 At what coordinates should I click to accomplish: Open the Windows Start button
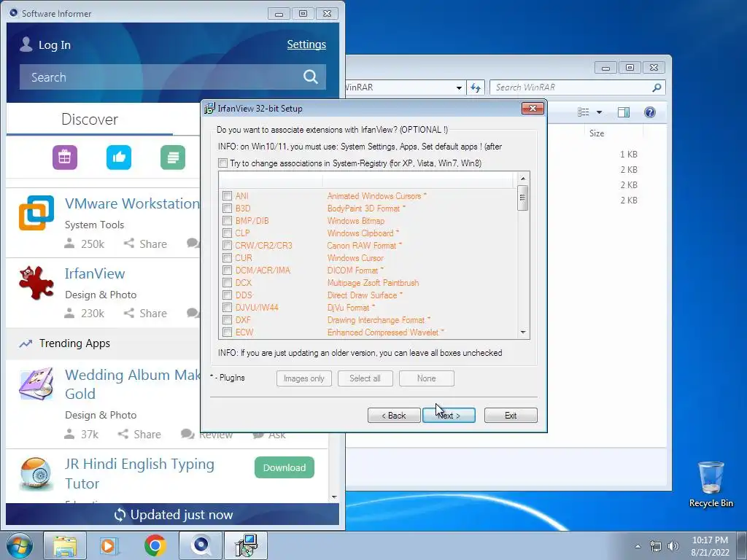pyautogui.click(x=19, y=545)
